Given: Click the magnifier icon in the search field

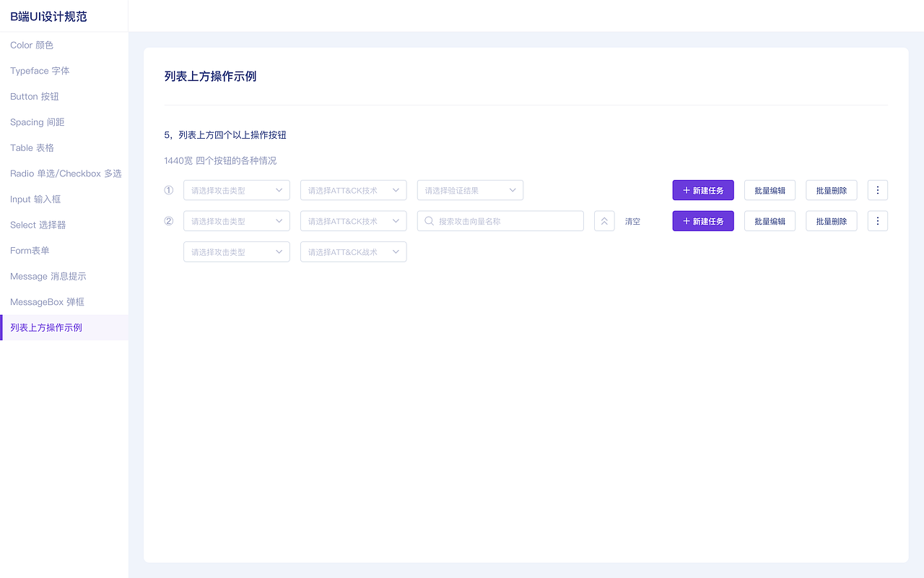Looking at the screenshot, I should click(429, 220).
